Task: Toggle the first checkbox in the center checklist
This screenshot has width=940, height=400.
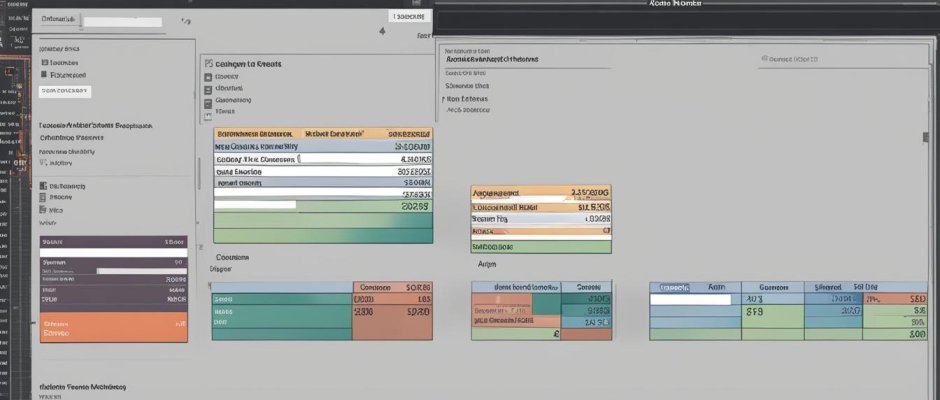Action: (x=208, y=76)
